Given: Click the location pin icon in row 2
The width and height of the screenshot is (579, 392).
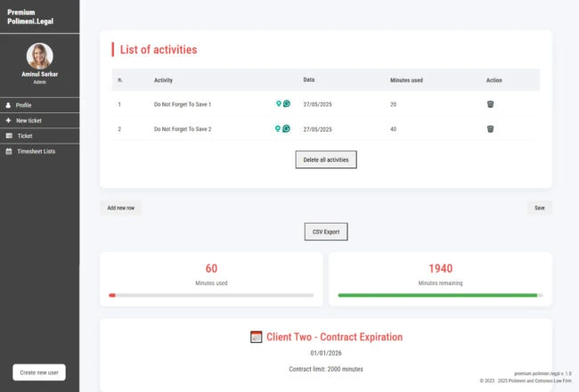Looking at the screenshot, I should pyautogui.click(x=278, y=128).
